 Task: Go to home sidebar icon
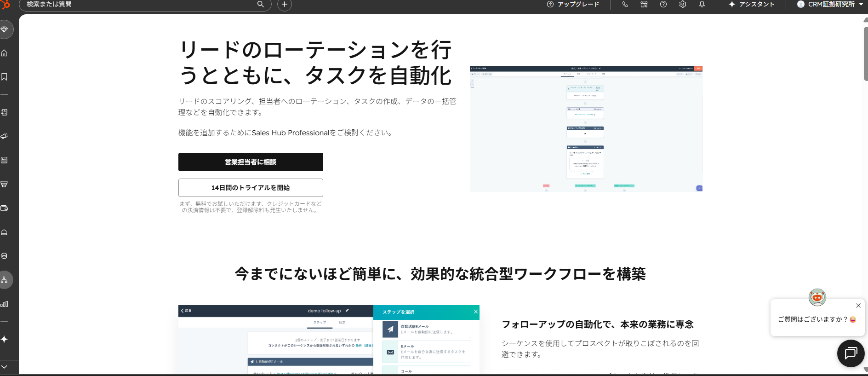coord(5,53)
